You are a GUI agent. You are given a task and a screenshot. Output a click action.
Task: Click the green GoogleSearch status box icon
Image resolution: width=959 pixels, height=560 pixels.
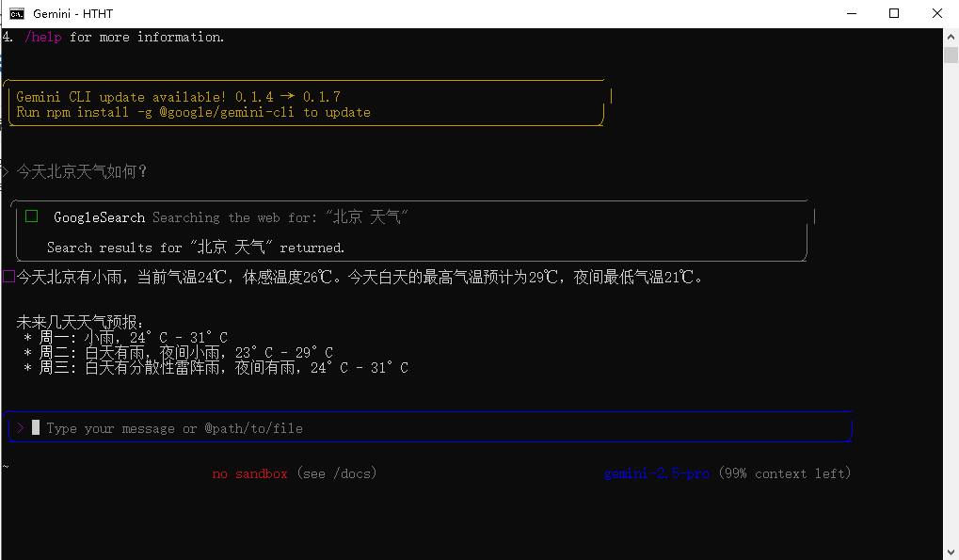[32, 216]
